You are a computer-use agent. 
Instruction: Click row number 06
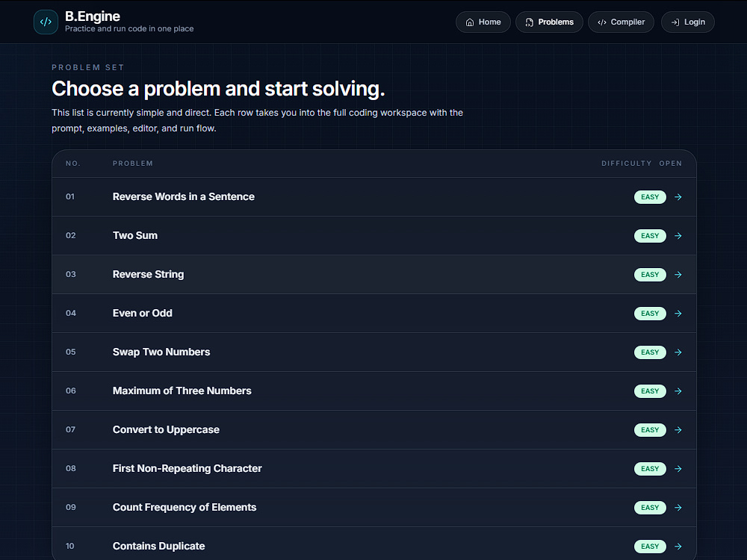click(x=70, y=391)
